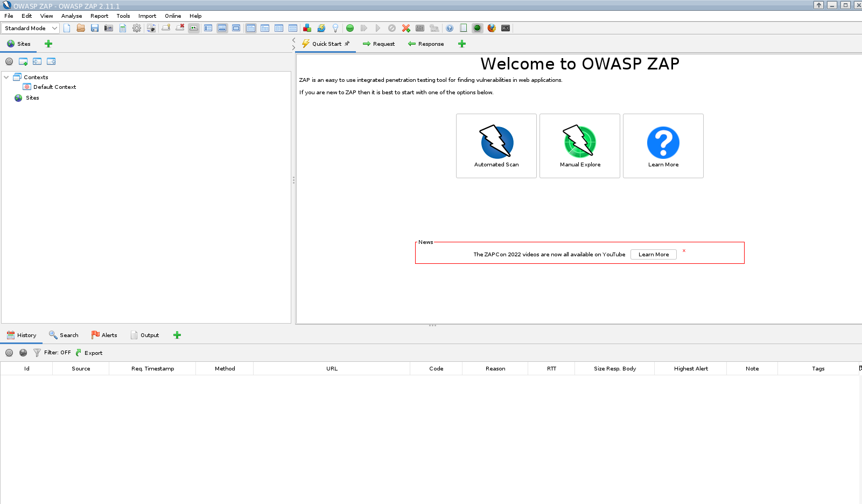Click the step forward break icon

click(364, 28)
